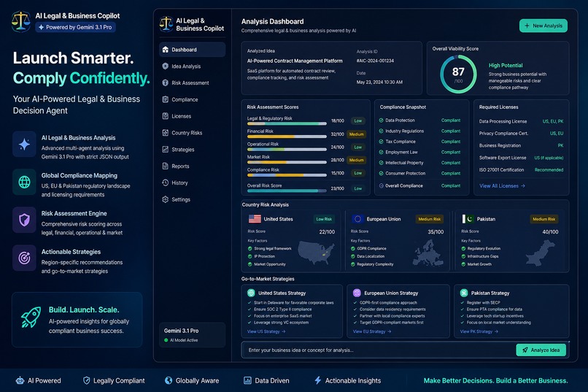Select Country Risks in the sidebar
This screenshot has height=392, width=588.
click(x=187, y=133)
